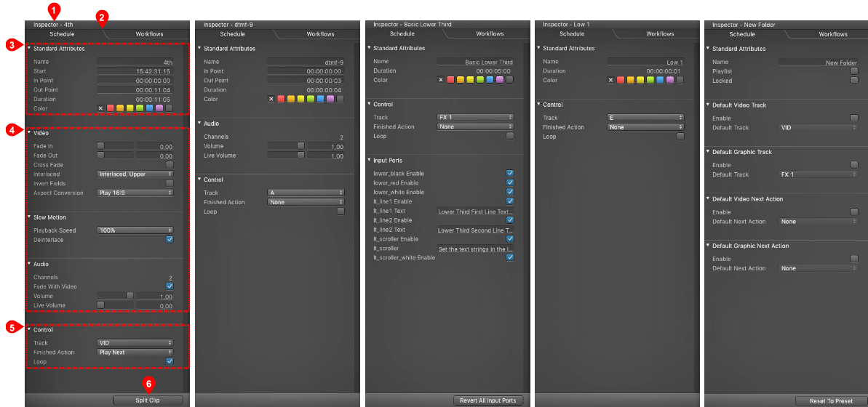The width and height of the screenshot is (868, 407).
Task: Toggle Cross Fade checkbox in 4th inspector
Action: pos(170,165)
